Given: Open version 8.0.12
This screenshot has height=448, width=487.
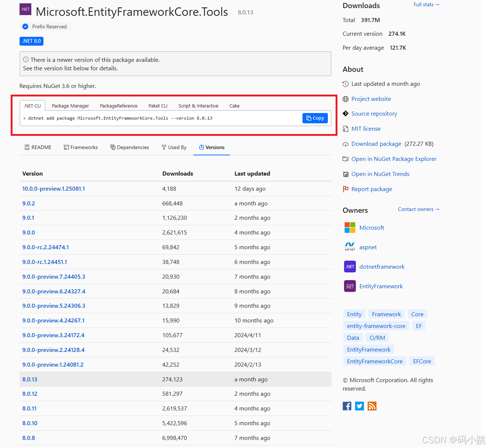Looking at the screenshot, I should point(29,394).
